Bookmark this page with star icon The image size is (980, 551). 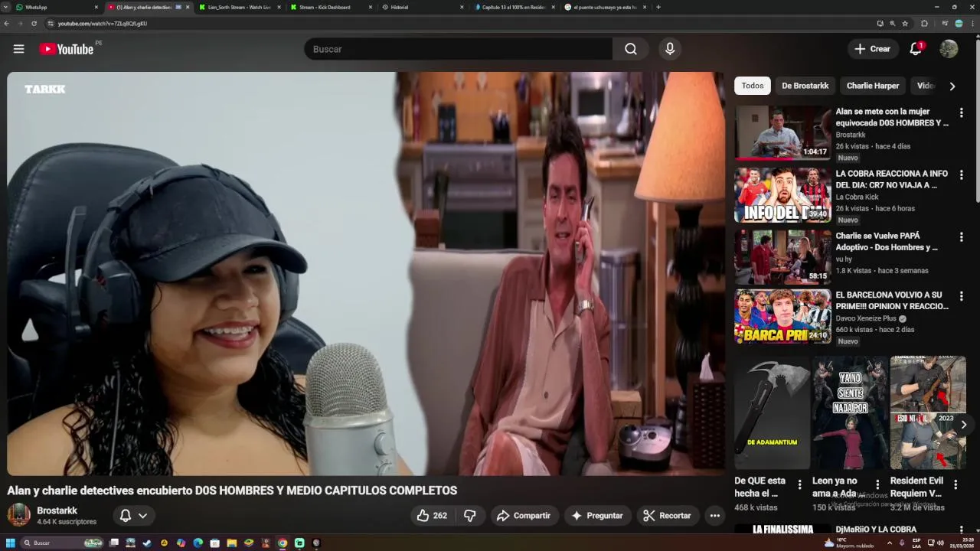coord(905,24)
